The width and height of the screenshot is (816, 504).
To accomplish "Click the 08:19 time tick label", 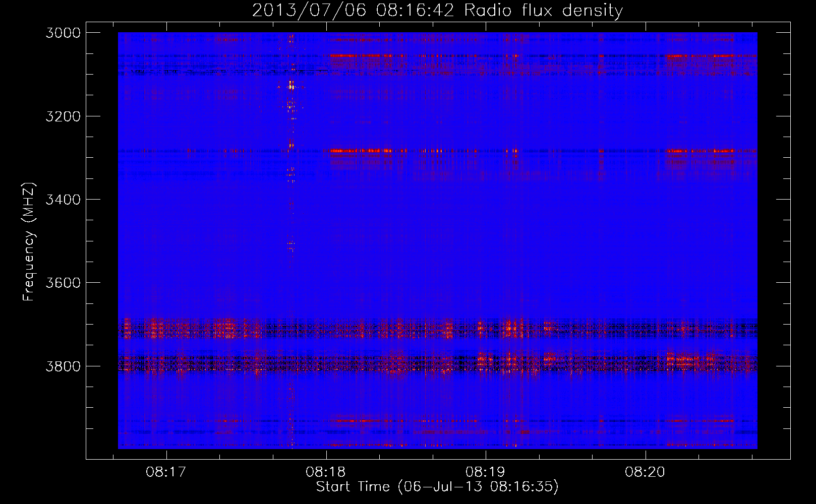I will (485, 472).
